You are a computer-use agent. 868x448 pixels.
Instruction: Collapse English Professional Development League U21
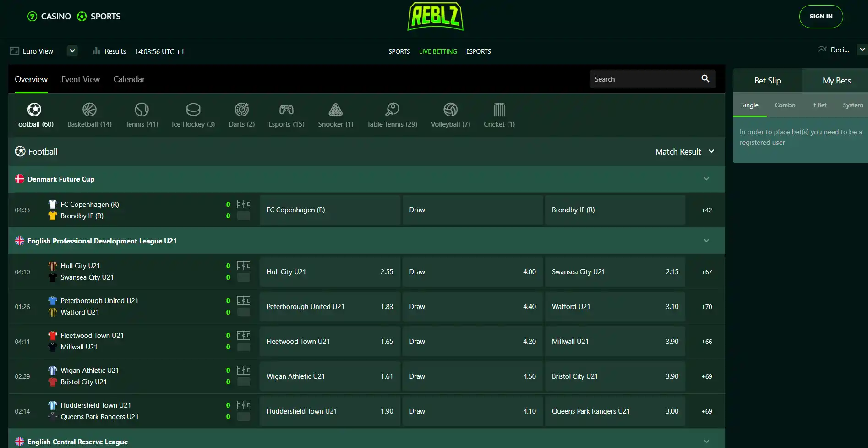(706, 241)
